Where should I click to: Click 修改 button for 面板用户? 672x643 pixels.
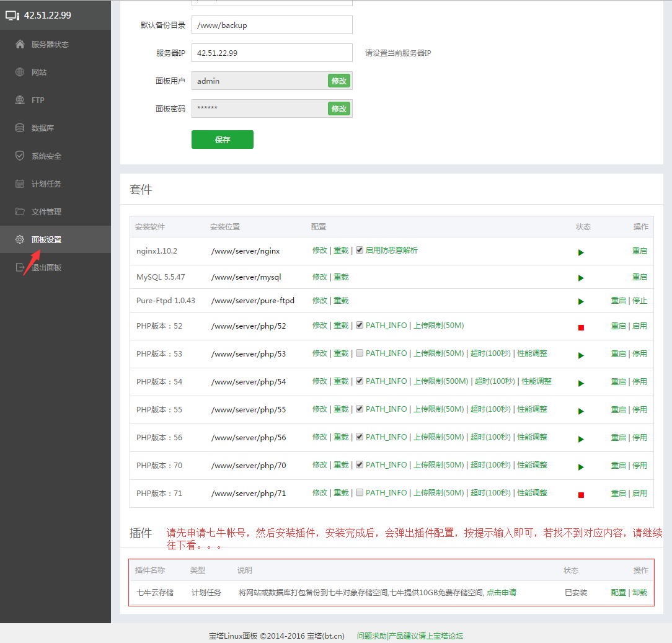(x=339, y=81)
